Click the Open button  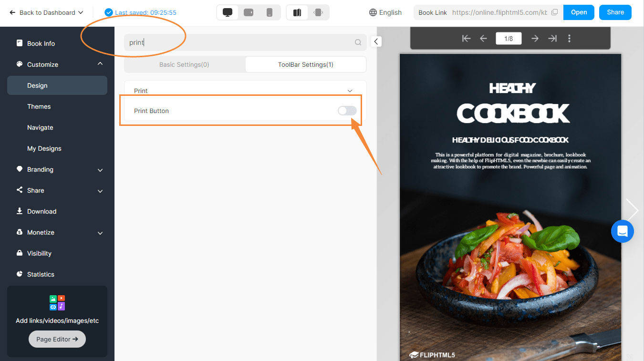click(x=578, y=12)
